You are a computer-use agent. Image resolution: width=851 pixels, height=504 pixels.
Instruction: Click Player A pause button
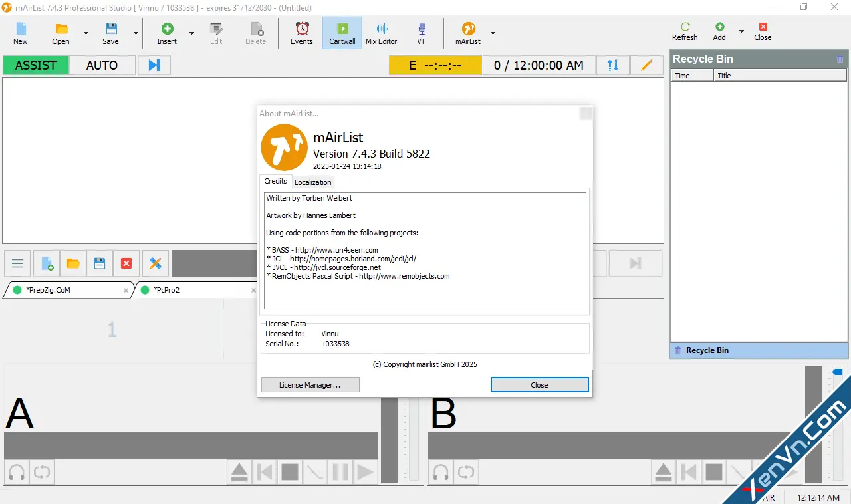point(340,473)
